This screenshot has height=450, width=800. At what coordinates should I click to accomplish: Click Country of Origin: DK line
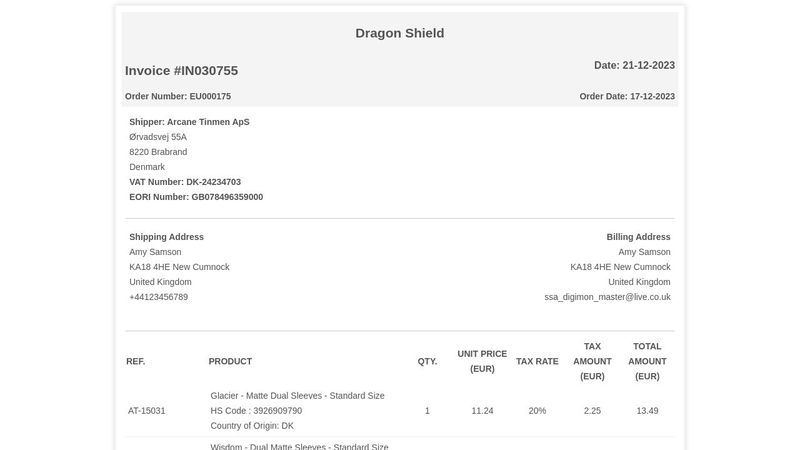pos(252,426)
